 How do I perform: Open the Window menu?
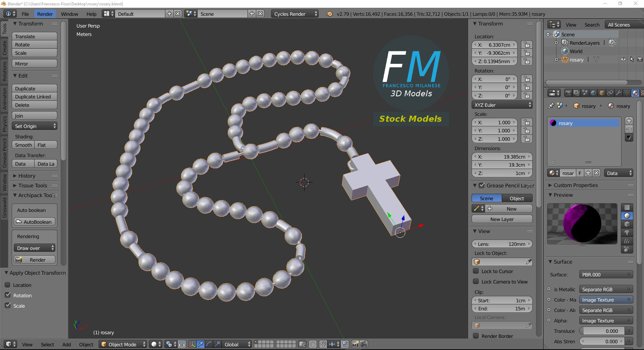pos(69,14)
